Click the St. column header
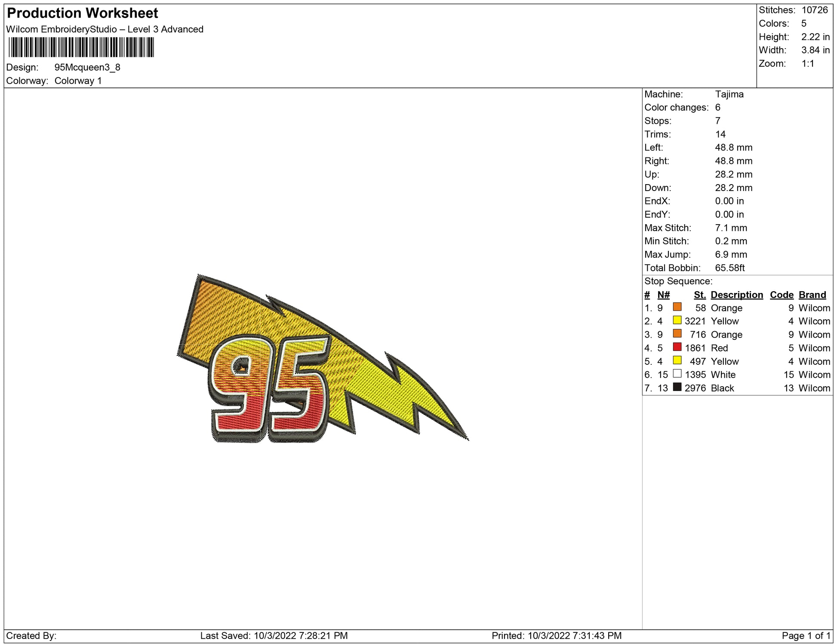This screenshot has width=837, height=644. coord(699,295)
